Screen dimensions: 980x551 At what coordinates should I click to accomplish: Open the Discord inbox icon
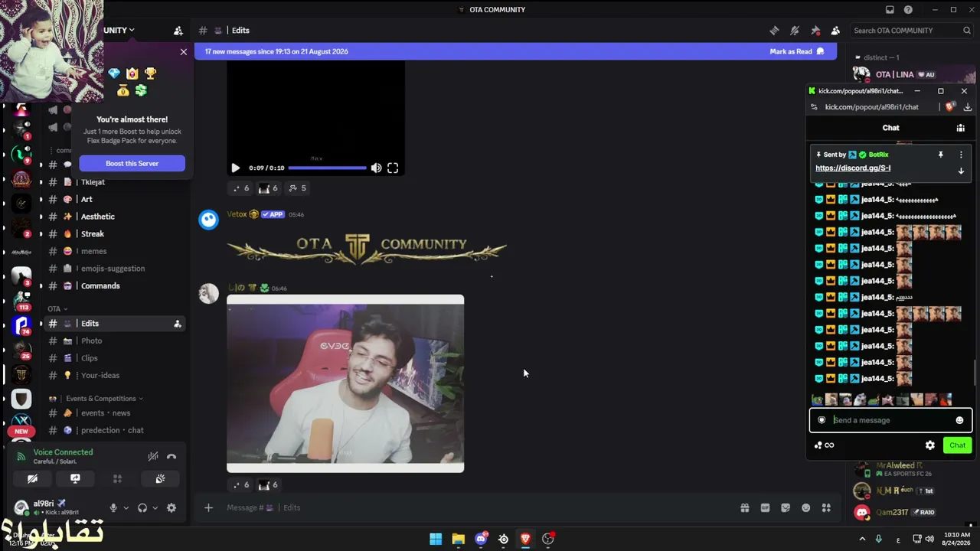(890, 10)
